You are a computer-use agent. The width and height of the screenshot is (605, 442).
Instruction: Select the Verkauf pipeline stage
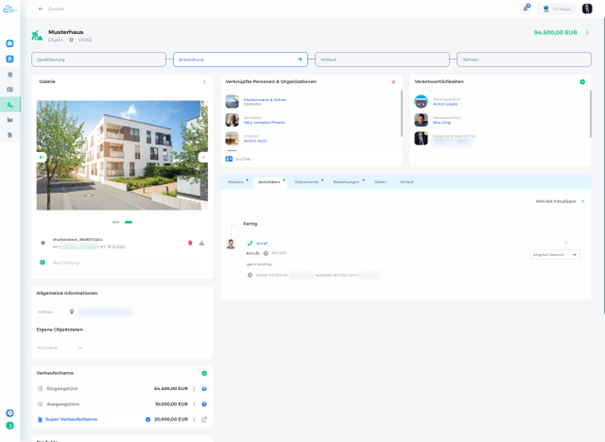382,59
